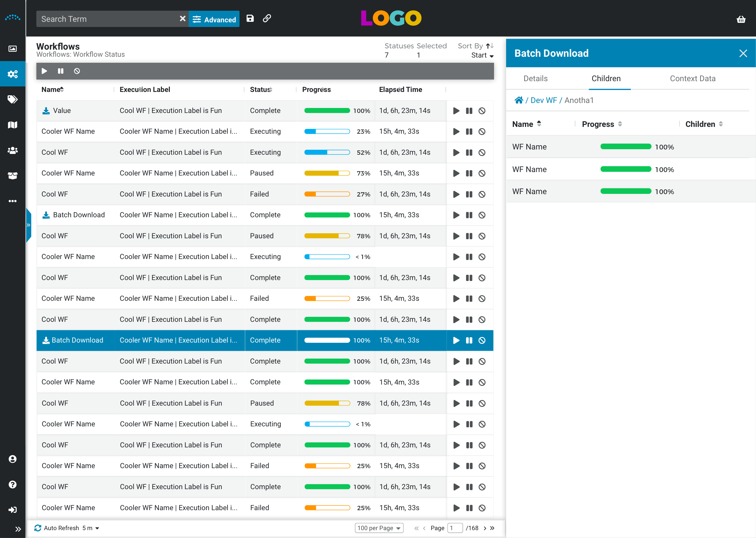Screen dimensions: 756x538
Task: Switch to the Children tab
Action: [606, 79]
